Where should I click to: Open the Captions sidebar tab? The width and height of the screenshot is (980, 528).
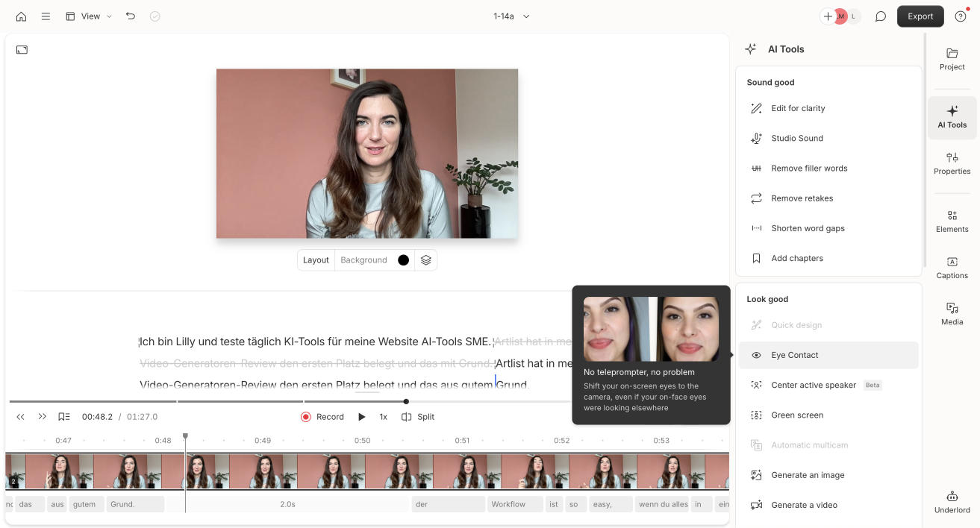[952, 268]
